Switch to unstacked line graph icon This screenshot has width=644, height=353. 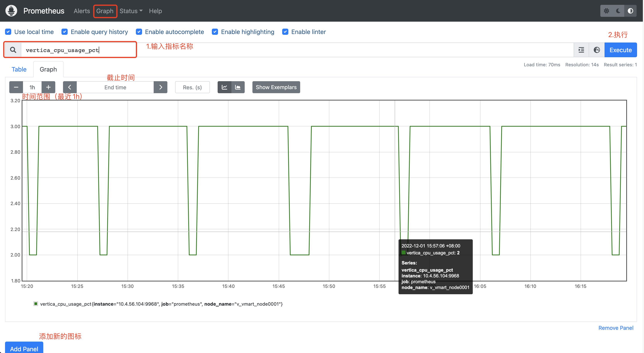pos(224,87)
